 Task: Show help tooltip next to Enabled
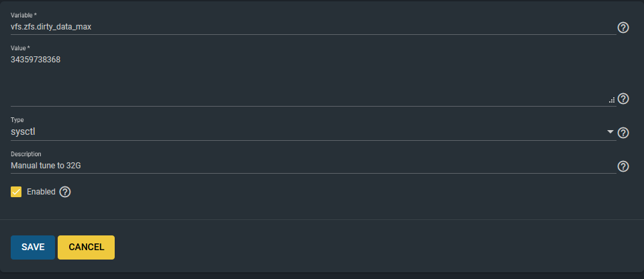pyautogui.click(x=65, y=192)
